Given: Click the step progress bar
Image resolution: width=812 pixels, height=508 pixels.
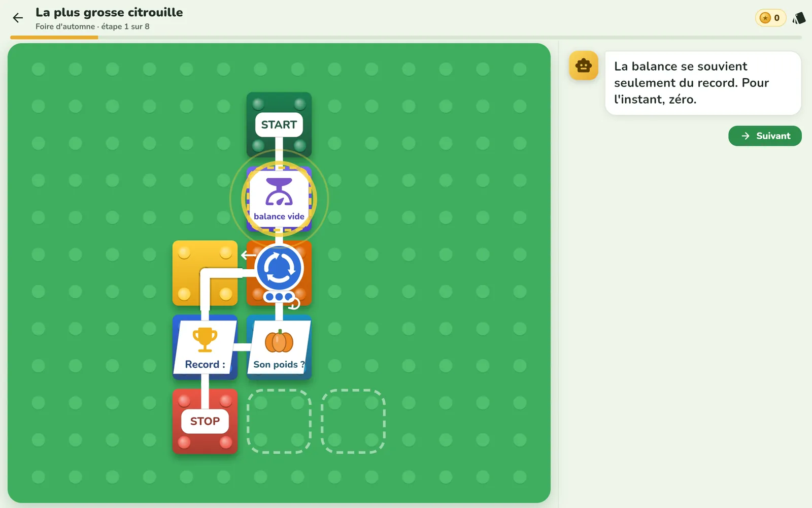Looking at the screenshot, I should coord(406,38).
